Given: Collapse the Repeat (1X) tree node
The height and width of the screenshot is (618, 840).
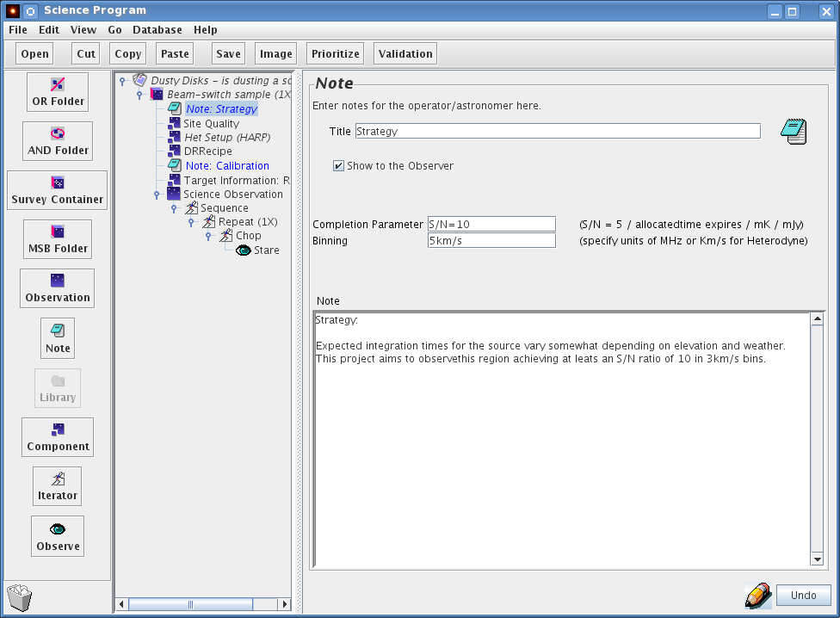Looking at the screenshot, I should coord(190,222).
